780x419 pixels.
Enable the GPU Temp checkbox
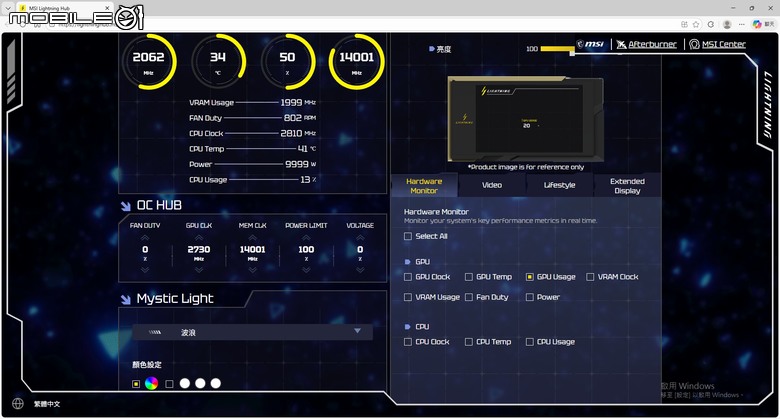pyautogui.click(x=469, y=277)
